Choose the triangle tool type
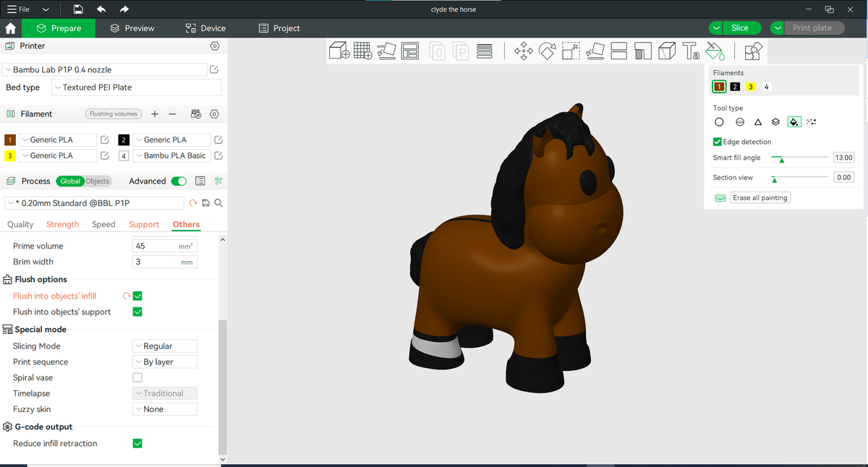The width and height of the screenshot is (868, 467). 757,122
